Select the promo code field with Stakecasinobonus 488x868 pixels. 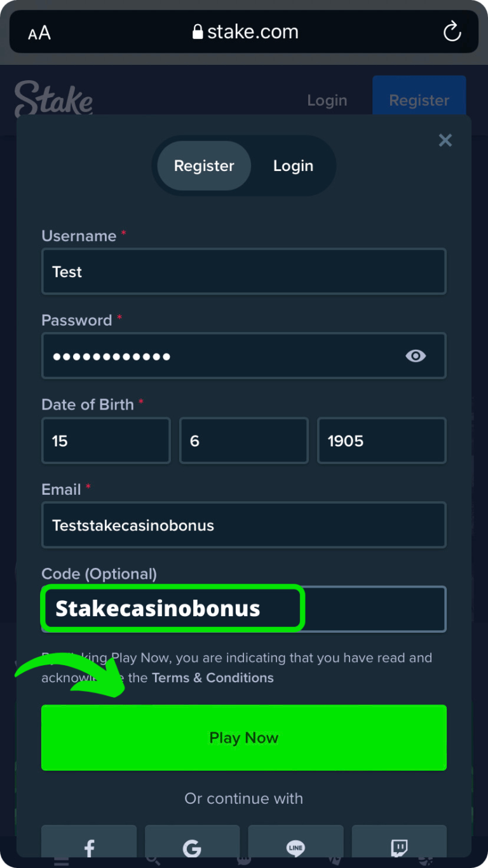tap(172, 609)
